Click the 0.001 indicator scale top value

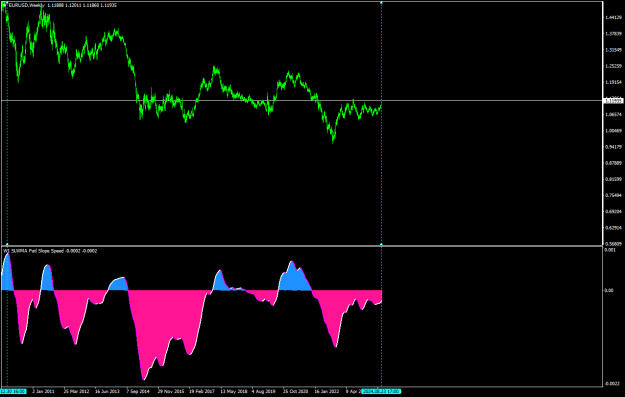click(610, 250)
